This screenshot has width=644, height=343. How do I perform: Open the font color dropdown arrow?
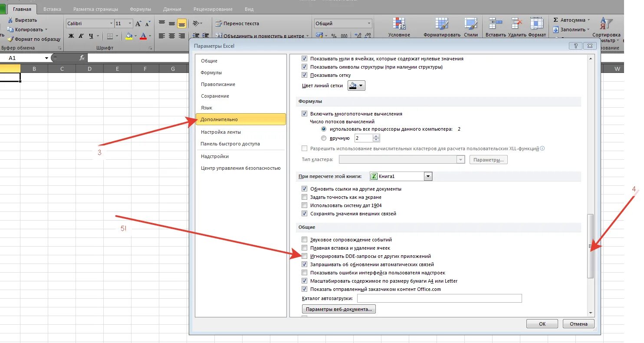tap(150, 36)
